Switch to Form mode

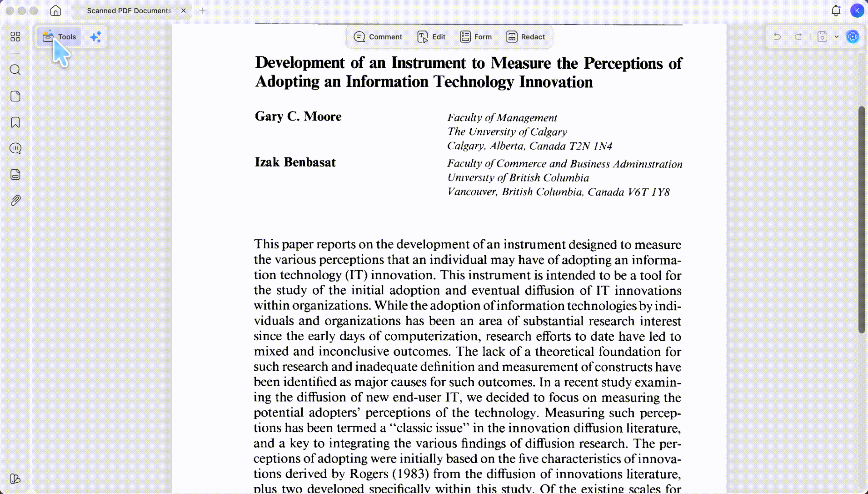point(476,37)
